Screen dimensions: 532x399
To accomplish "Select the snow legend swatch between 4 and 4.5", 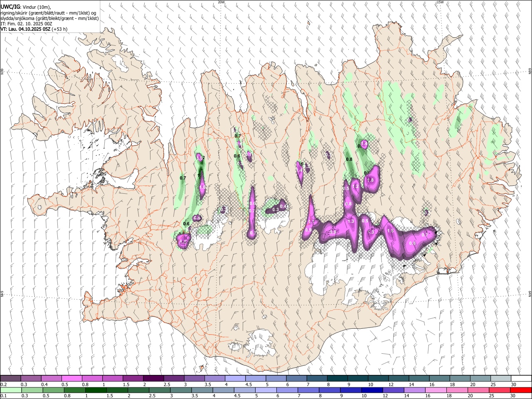I will point(235,379).
